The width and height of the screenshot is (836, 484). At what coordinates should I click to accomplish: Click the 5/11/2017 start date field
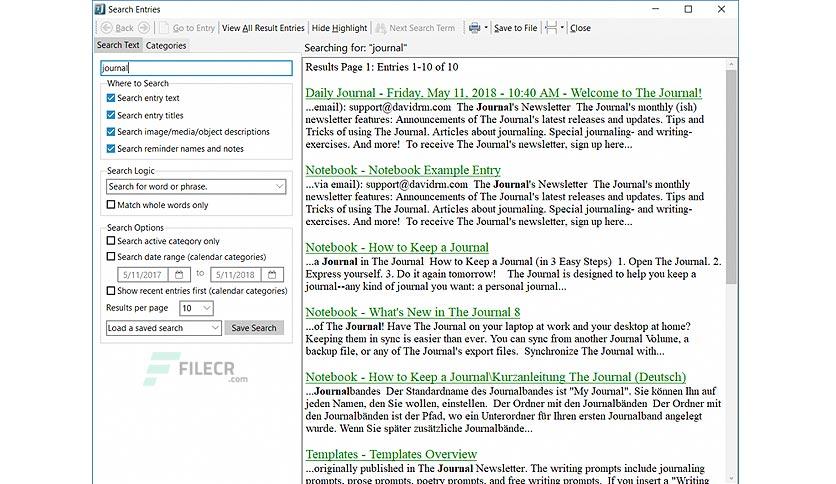pos(142,275)
